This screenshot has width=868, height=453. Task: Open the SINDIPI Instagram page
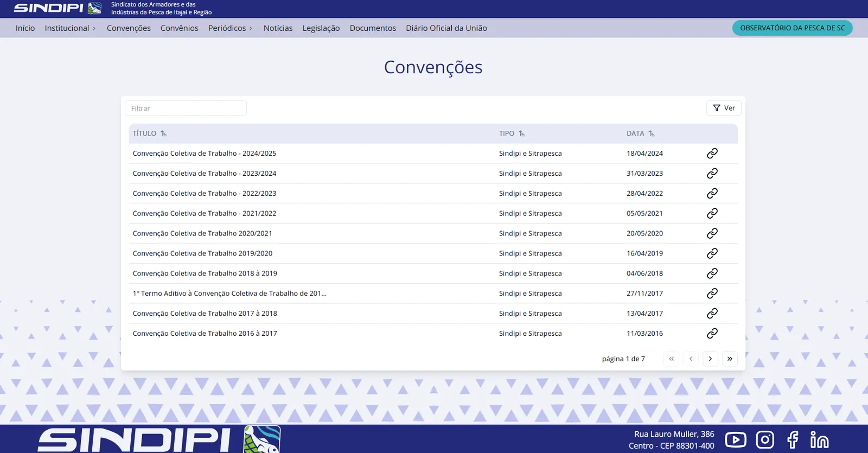tap(765, 439)
